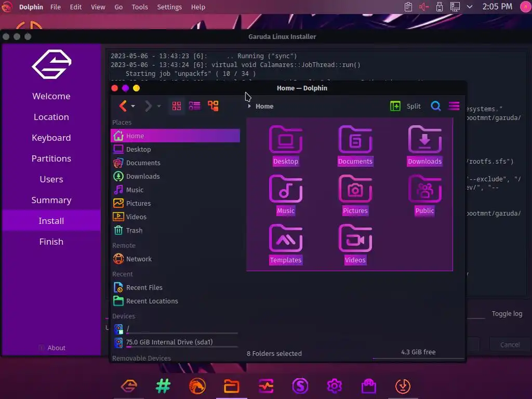Select the 75.0 GiB Internal Drive (sda1)

(x=175, y=342)
